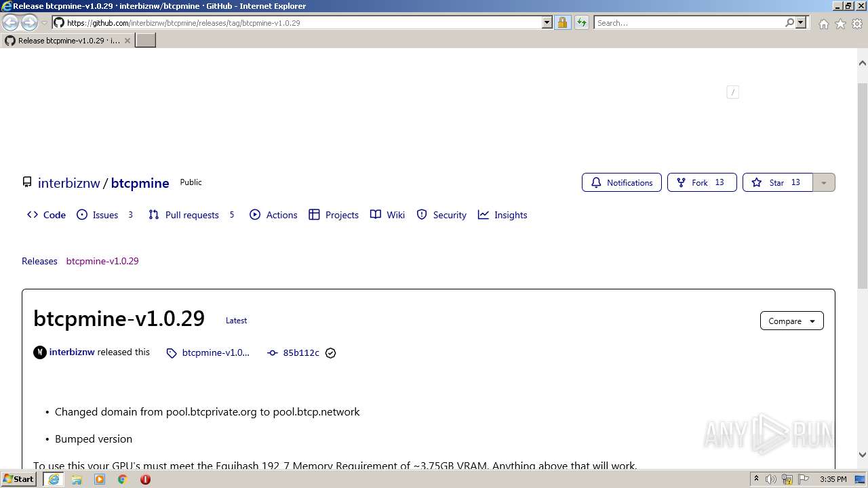Open the browser Home icon

[823, 24]
